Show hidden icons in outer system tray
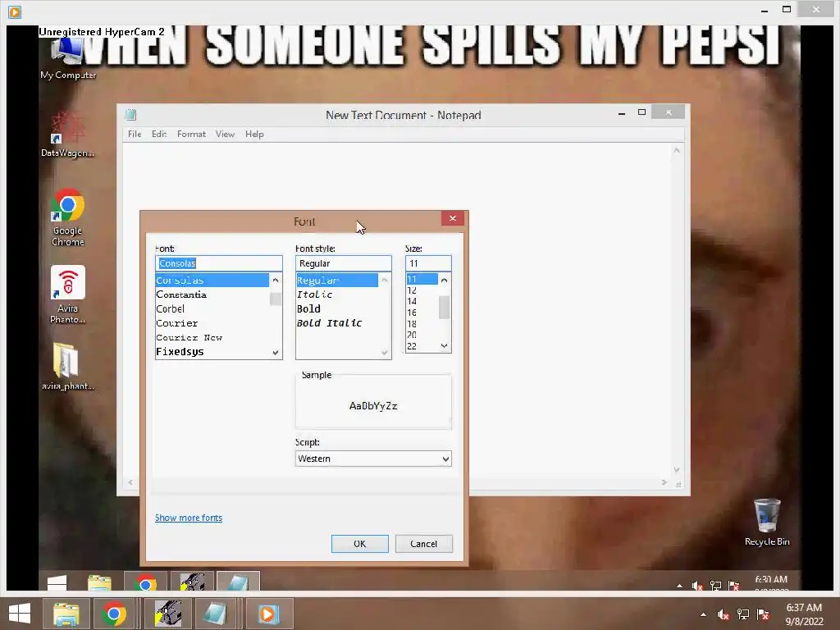The width and height of the screenshot is (840, 630). pyautogui.click(x=703, y=614)
